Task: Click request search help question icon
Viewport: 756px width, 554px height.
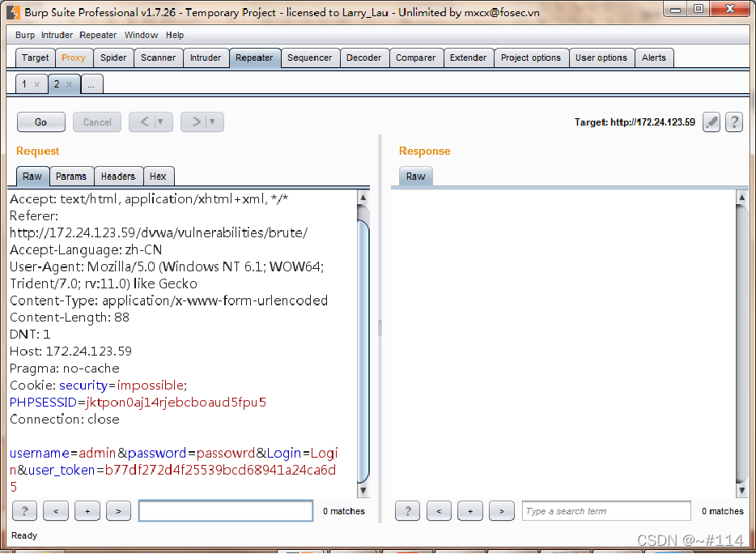Action: [x=24, y=511]
